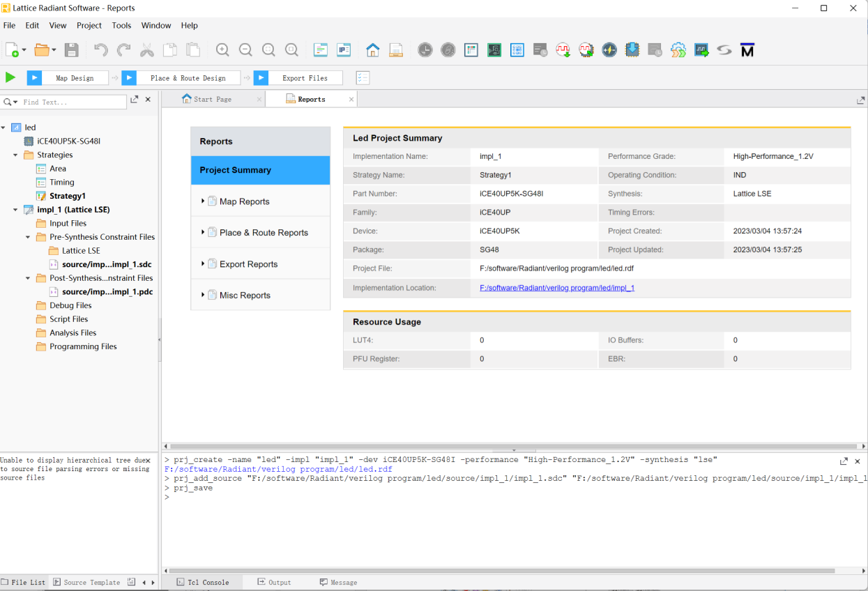This screenshot has width=868, height=591.
Task: Select the Strategy1 tree item
Action: (68, 196)
